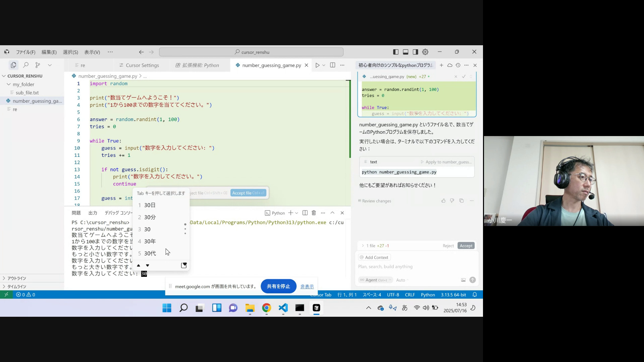Toggle the bottom panel layout button
The image size is (644, 362).
click(406, 52)
